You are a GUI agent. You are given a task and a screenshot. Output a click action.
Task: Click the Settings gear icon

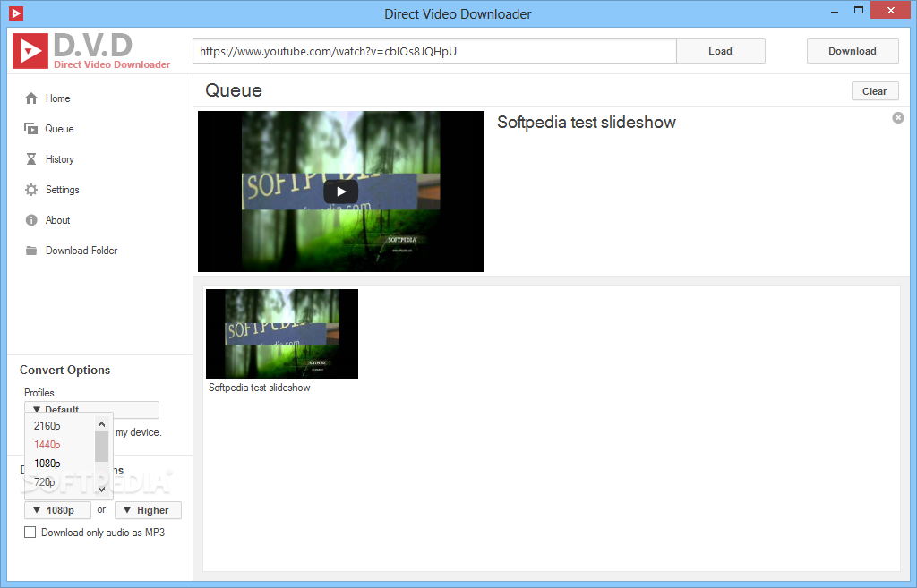[31, 190]
